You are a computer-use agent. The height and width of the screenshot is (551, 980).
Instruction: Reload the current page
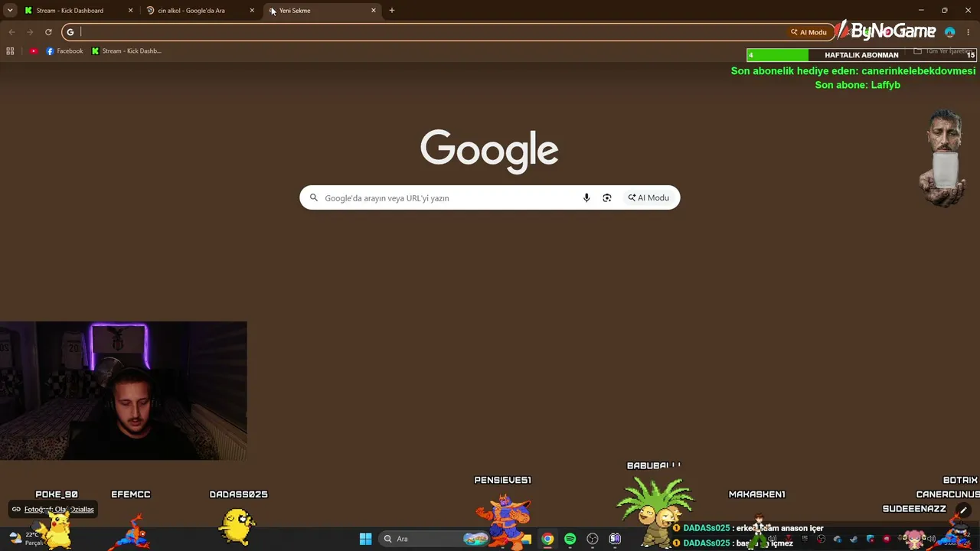point(48,32)
